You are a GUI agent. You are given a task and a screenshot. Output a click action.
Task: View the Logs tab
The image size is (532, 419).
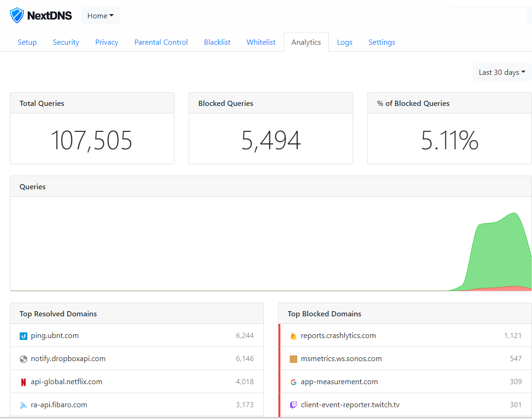pos(345,42)
